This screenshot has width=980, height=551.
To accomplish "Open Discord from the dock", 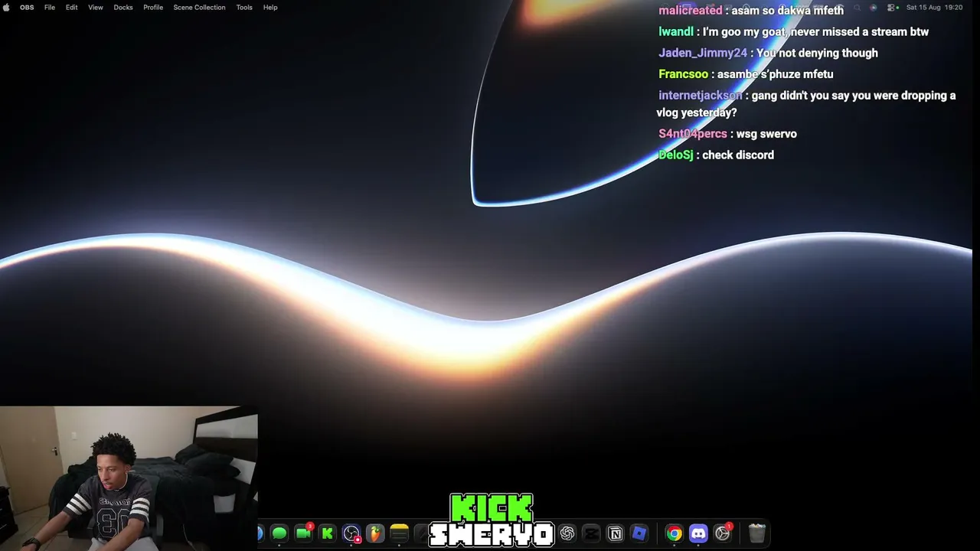I will click(698, 533).
